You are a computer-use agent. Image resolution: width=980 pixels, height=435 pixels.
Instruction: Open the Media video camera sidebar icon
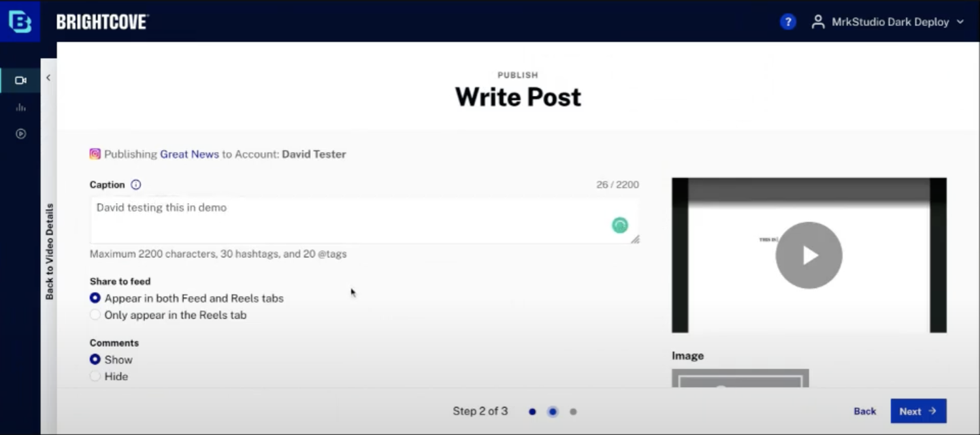pyautogui.click(x=21, y=80)
